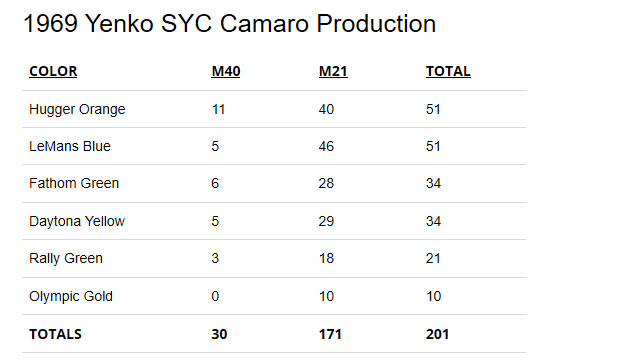Select the M21 totals value 171

coord(330,334)
